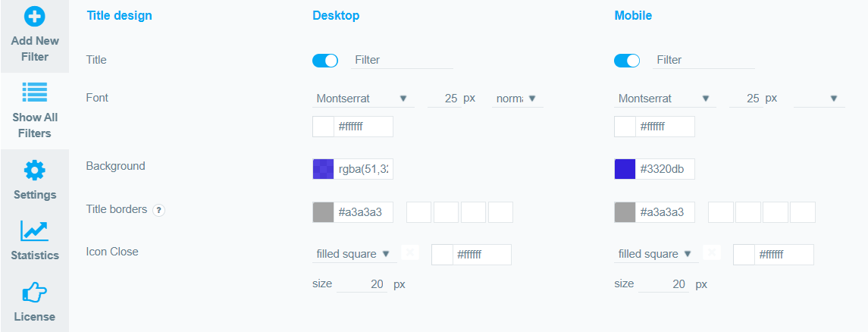Viewport: 868px width, 332px height.
Task: Pick the Desktop Background blue color swatch
Action: pos(323,169)
